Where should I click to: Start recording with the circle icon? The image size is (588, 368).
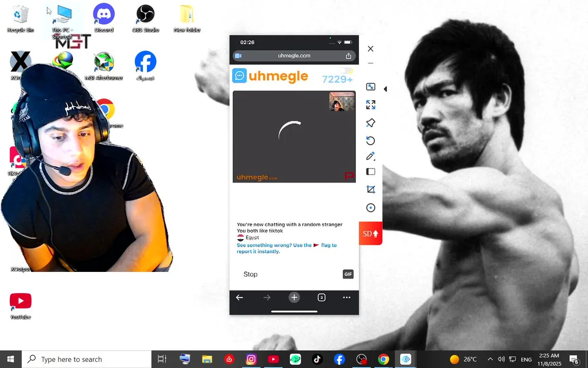371,208
